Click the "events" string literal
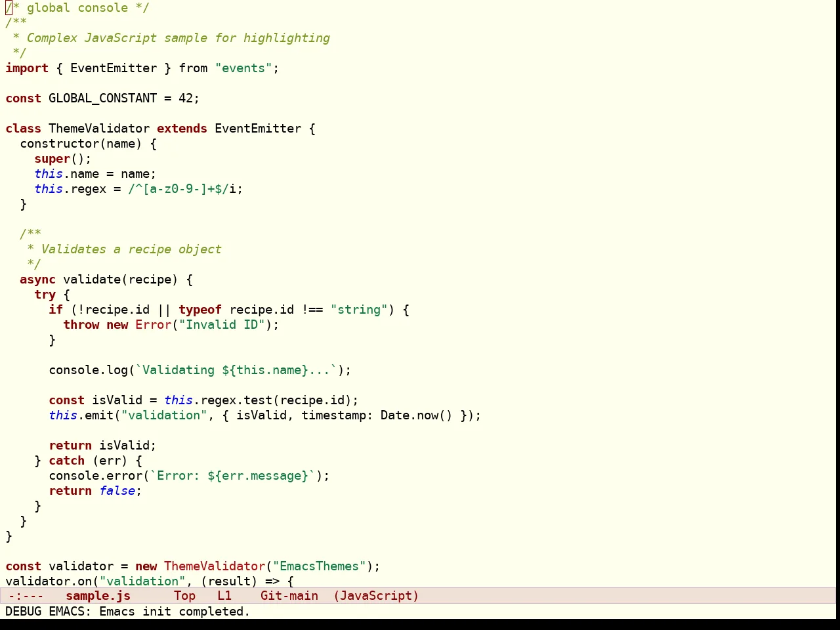840x630 pixels. point(243,68)
